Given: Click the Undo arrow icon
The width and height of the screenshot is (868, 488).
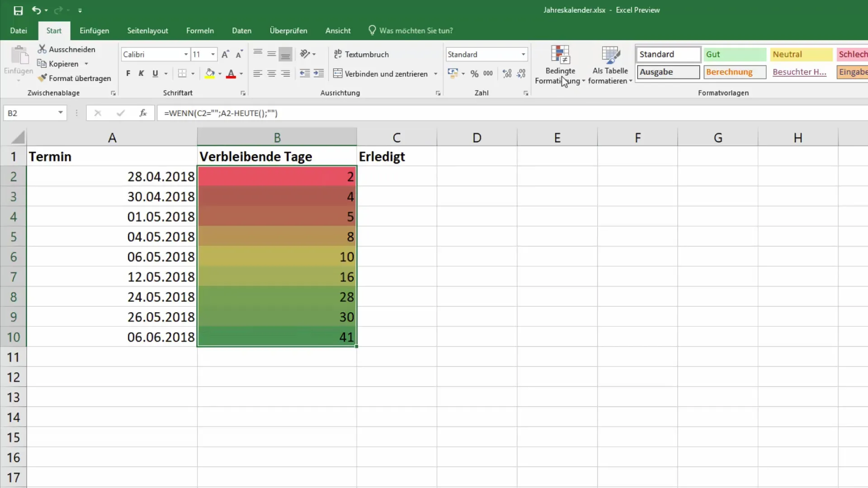Looking at the screenshot, I should [36, 10].
